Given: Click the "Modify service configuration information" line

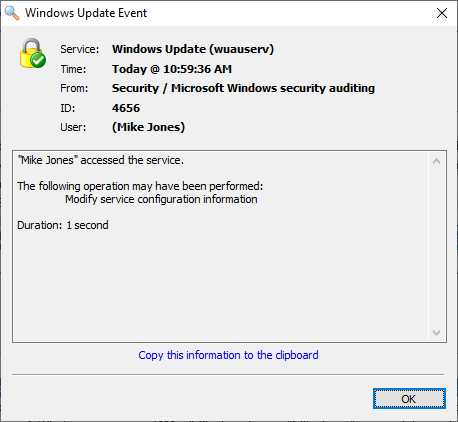Looking at the screenshot, I should pos(161,199).
